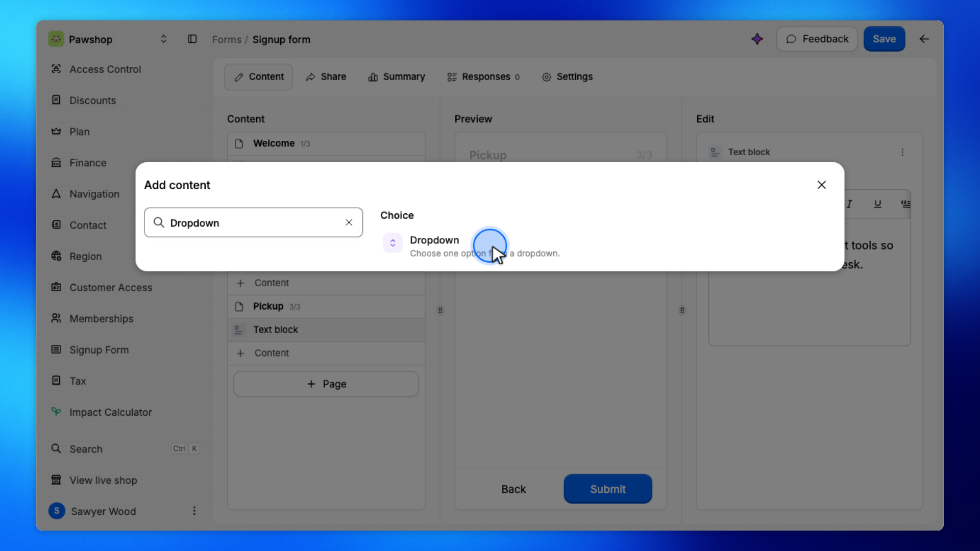This screenshot has height=551, width=980.
Task: Add content below Text block
Action: (326, 354)
